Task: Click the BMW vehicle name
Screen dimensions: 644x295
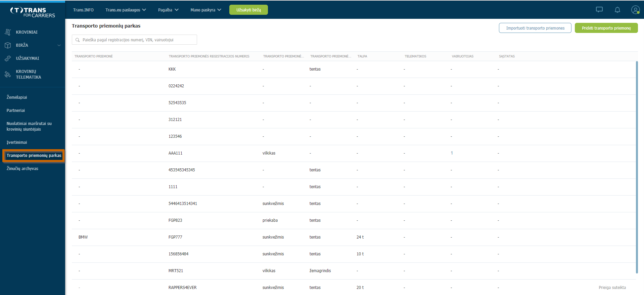Action: pyautogui.click(x=83, y=237)
